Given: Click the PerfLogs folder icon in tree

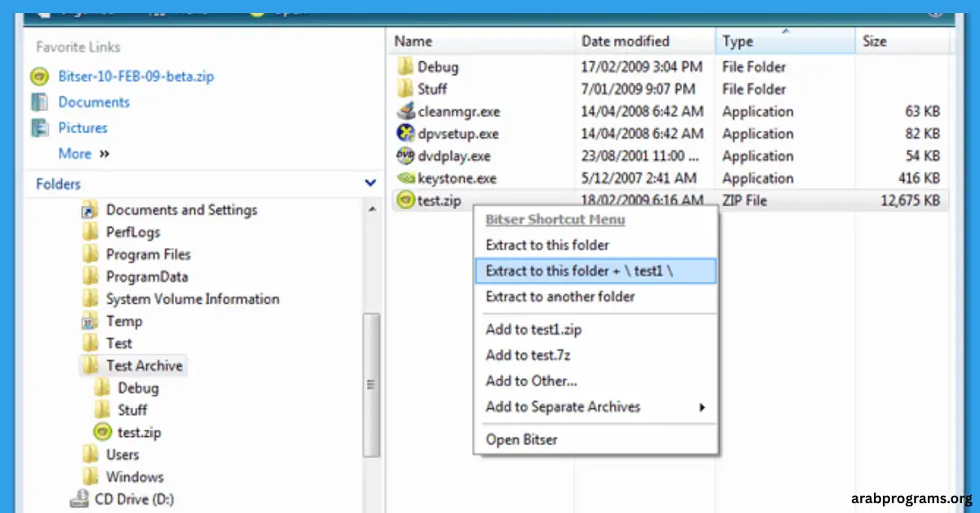Looking at the screenshot, I should pos(91,232).
